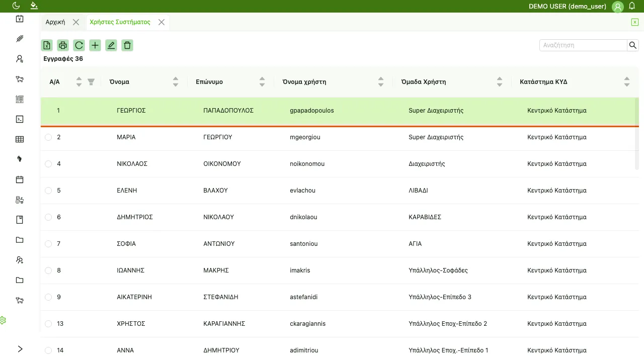Focus the Αναζήτηση search field
This screenshot has height=362, width=644.
tap(583, 45)
